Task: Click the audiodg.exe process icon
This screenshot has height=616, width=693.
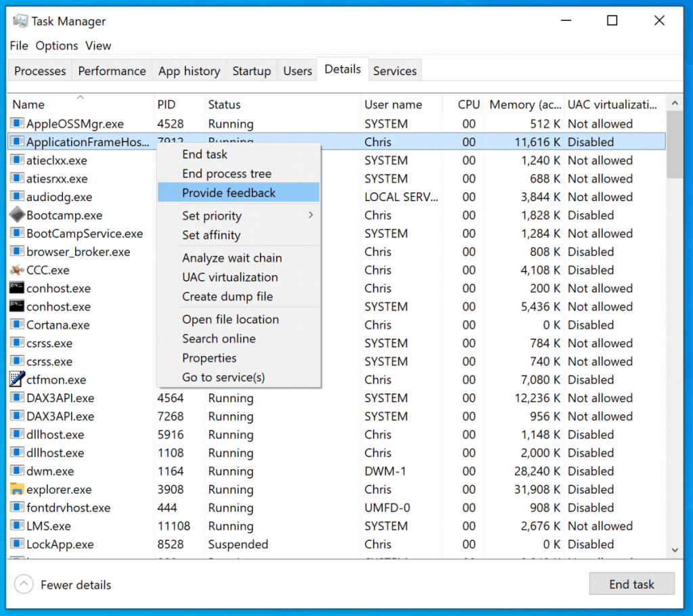Action: point(17,196)
